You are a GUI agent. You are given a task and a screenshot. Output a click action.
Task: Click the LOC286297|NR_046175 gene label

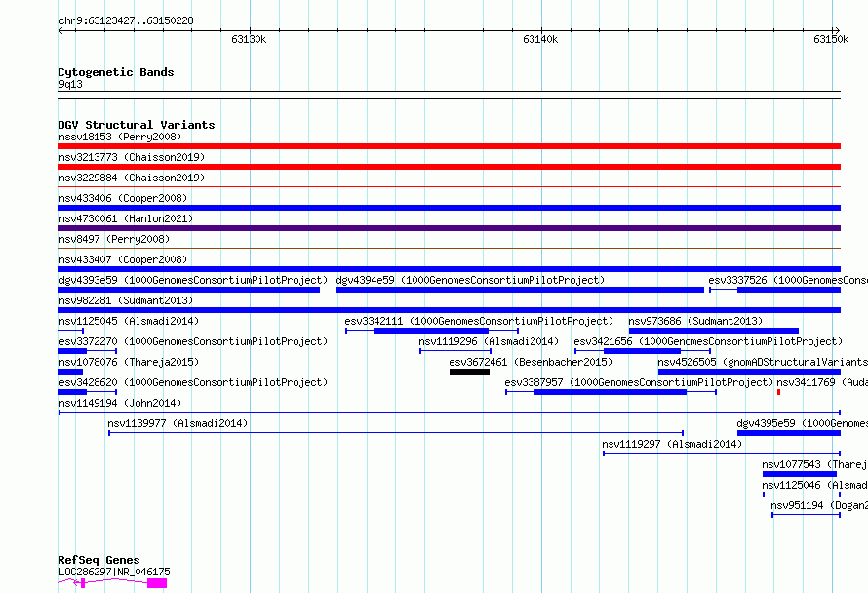click(114, 572)
